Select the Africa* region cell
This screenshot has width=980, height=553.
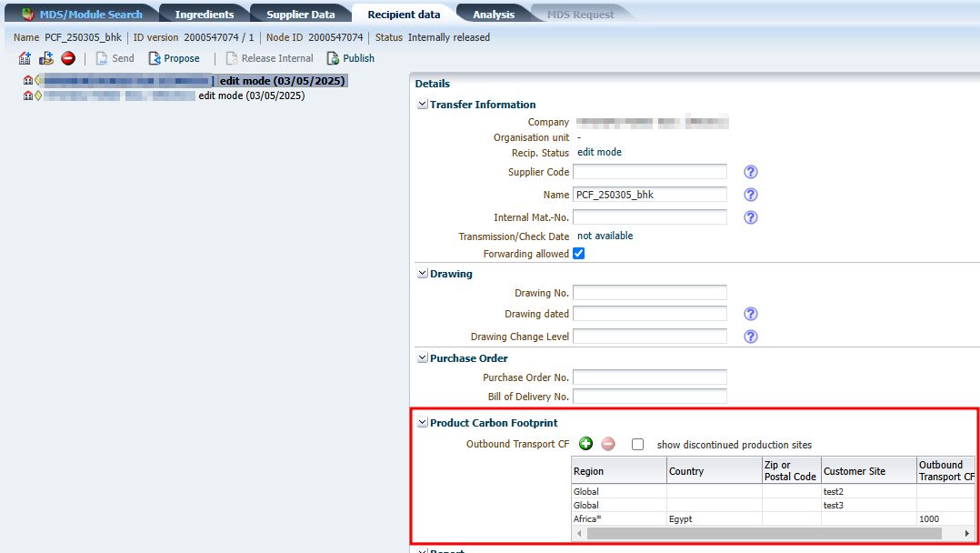coord(619,518)
